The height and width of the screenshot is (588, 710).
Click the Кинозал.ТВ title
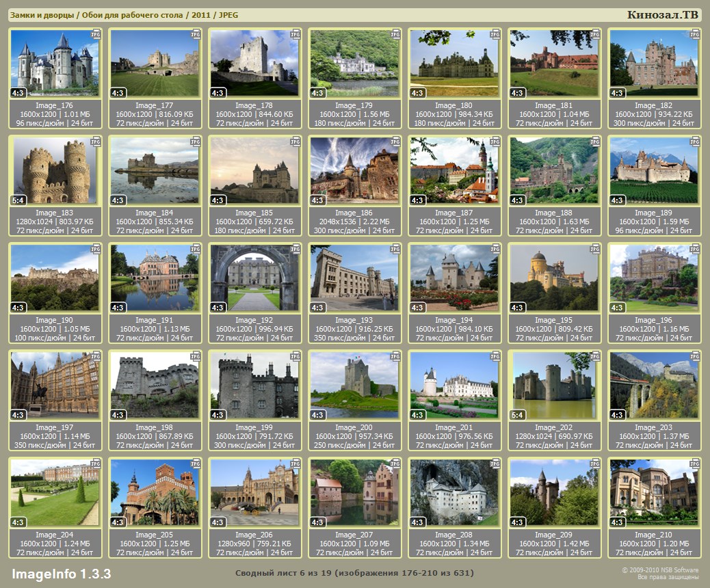click(x=662, y=14)
